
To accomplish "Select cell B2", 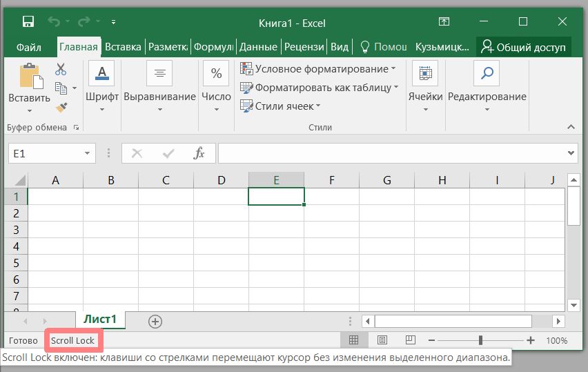I will coord(110,213).
